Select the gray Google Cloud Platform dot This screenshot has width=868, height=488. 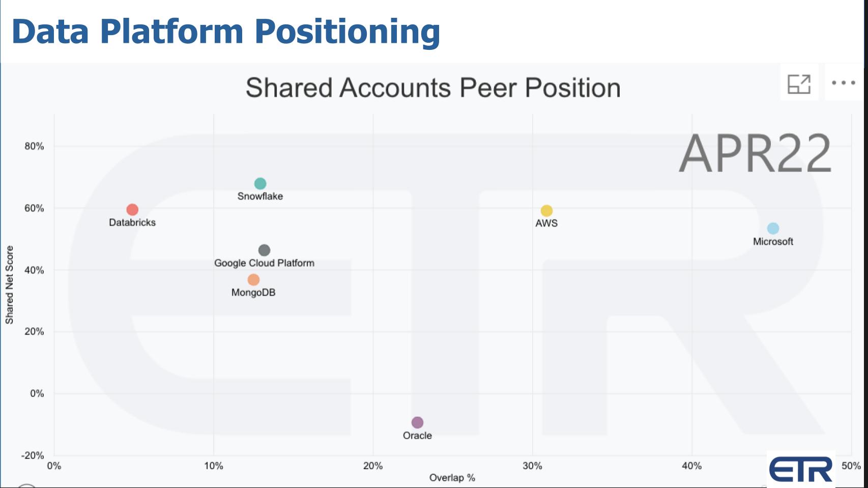(264, 250)
